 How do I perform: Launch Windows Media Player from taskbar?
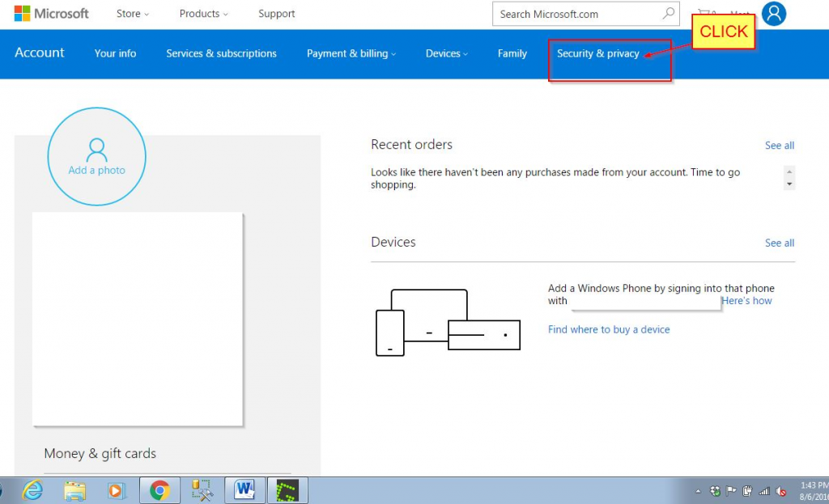coord(116,491)
